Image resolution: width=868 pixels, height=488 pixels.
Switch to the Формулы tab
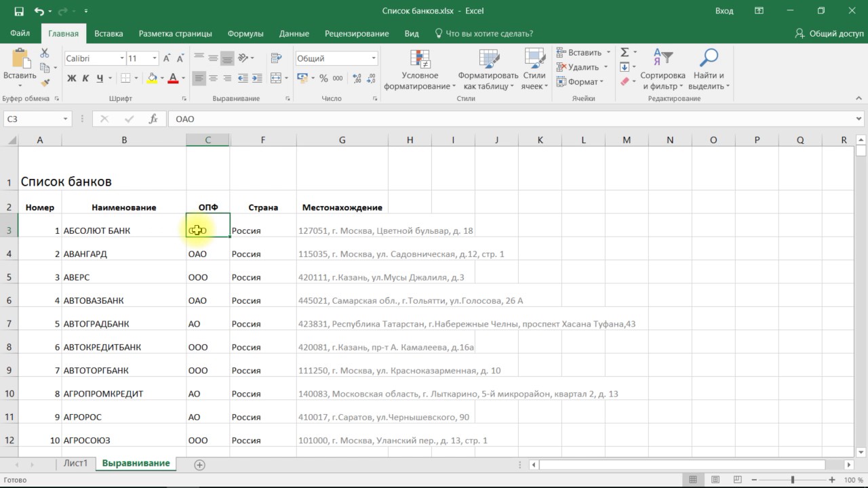coord(245,33)
